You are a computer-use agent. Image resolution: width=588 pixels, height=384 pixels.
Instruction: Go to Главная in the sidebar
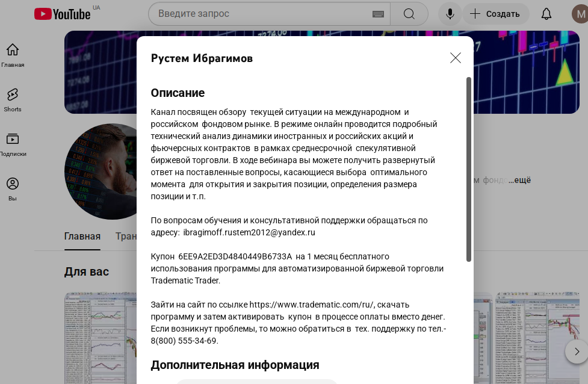pyautogui.click(x=13, y=55)
